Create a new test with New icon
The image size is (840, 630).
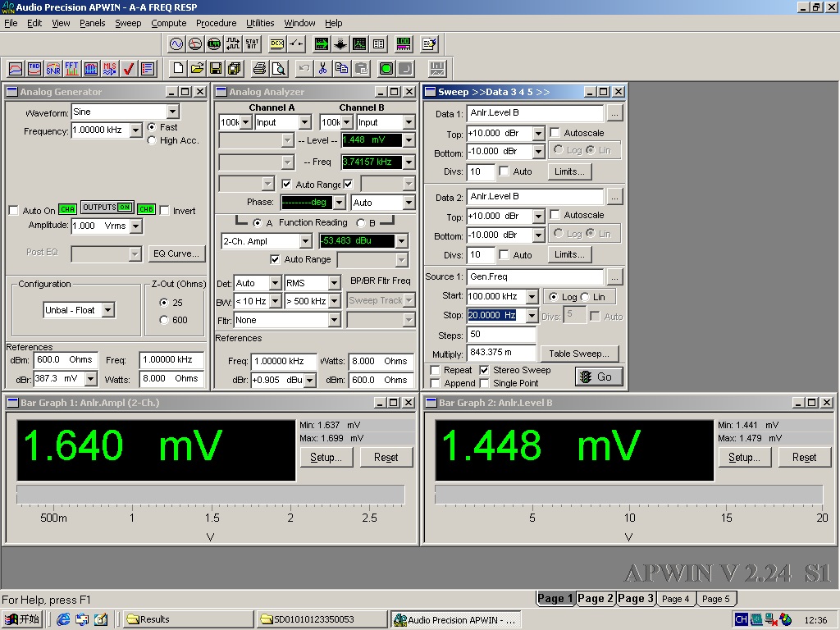[178, 69]
